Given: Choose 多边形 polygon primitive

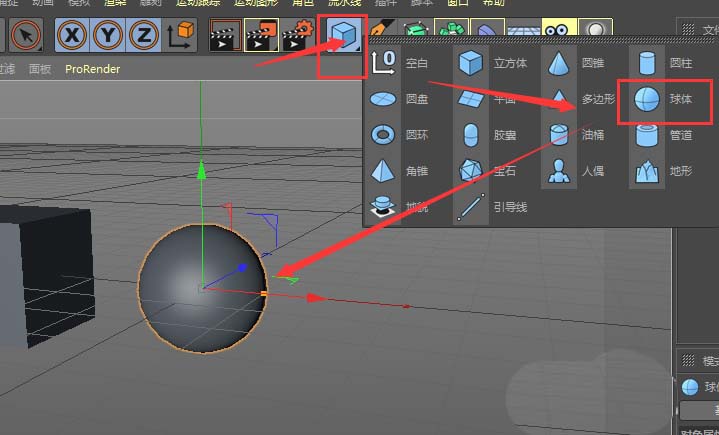Looking at the screenshot, I should 581,99.
